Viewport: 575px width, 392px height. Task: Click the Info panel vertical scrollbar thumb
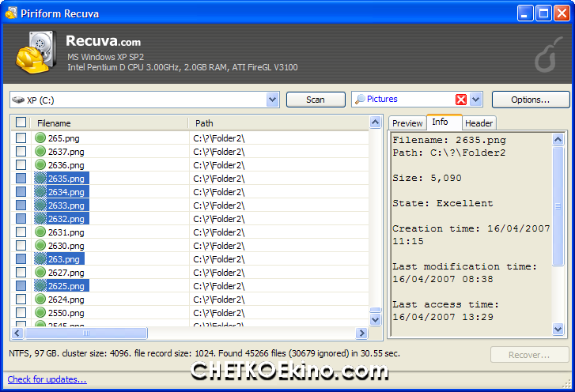pyautogui.click(x=558, y=206)
